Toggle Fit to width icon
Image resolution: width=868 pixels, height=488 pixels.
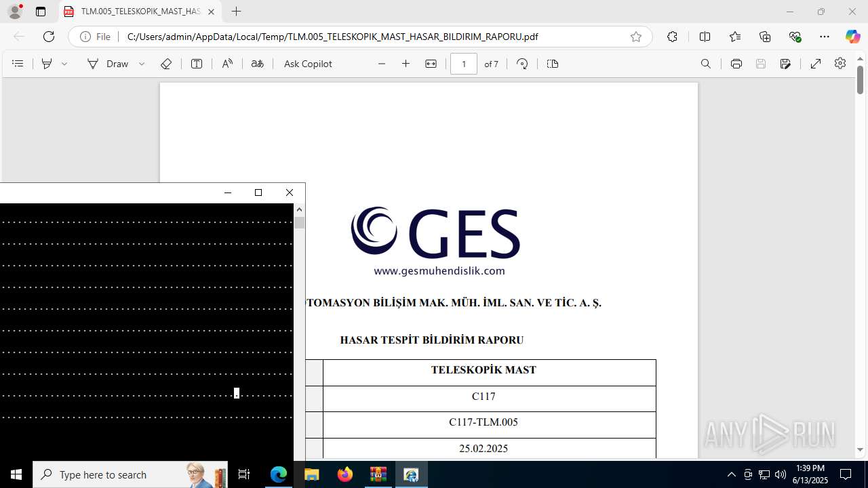coord(431,64)
